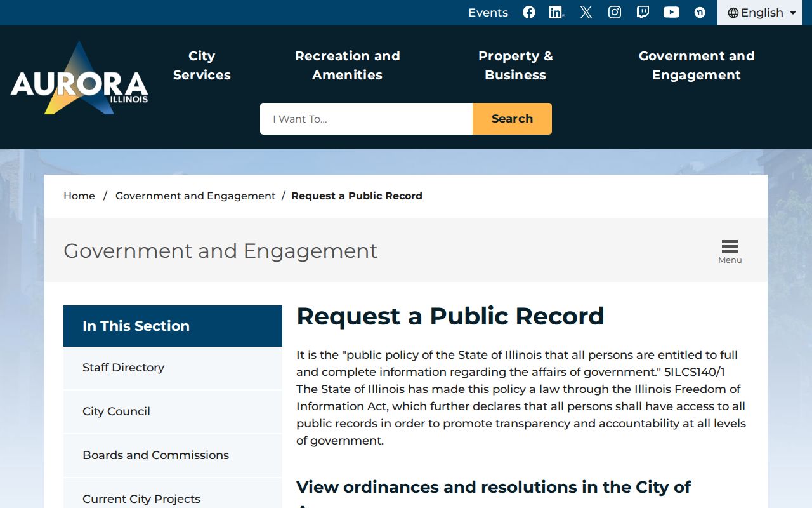This screenshot has height=508, width=812.
Task: Open City Council sidebar link
Action: click(173, 411)
